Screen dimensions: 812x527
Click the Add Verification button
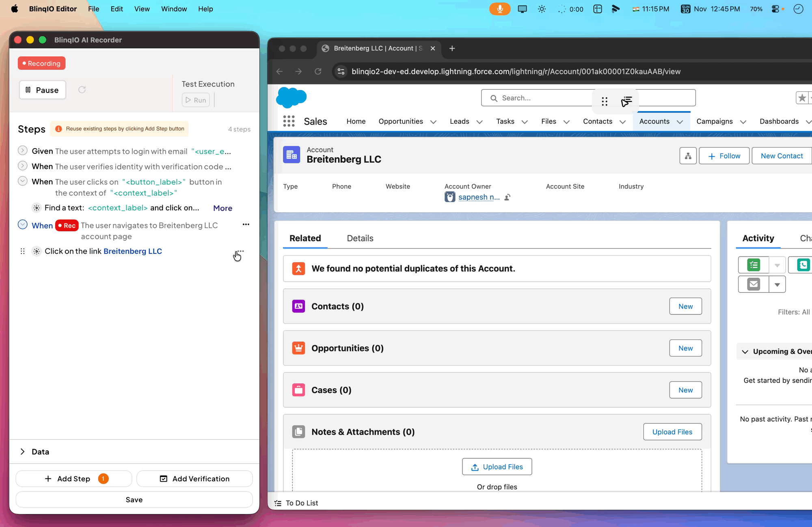(194, 479)
